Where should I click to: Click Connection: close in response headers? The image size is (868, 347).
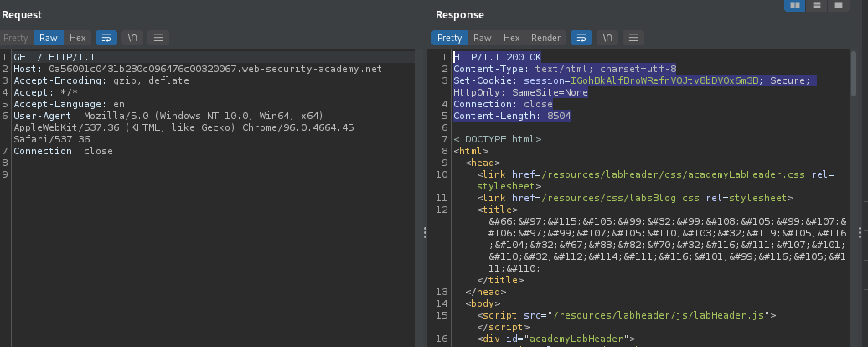[x=504, y=104]
